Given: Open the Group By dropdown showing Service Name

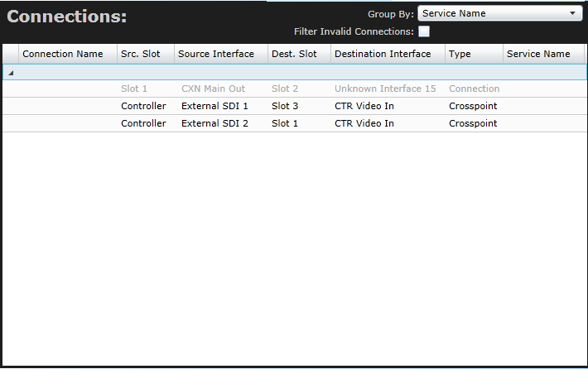Looking at the screenshot, I should click(x=500, y=13).
